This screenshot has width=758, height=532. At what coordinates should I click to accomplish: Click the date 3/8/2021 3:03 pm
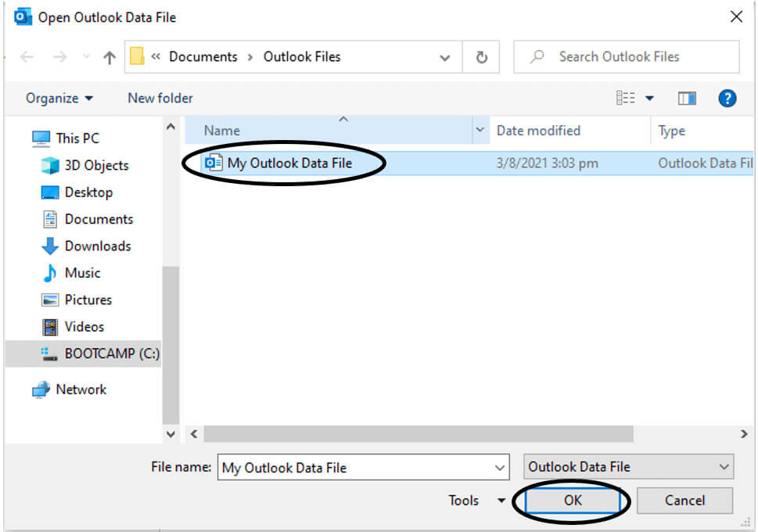pyautogui.click(x=548, y=163)
